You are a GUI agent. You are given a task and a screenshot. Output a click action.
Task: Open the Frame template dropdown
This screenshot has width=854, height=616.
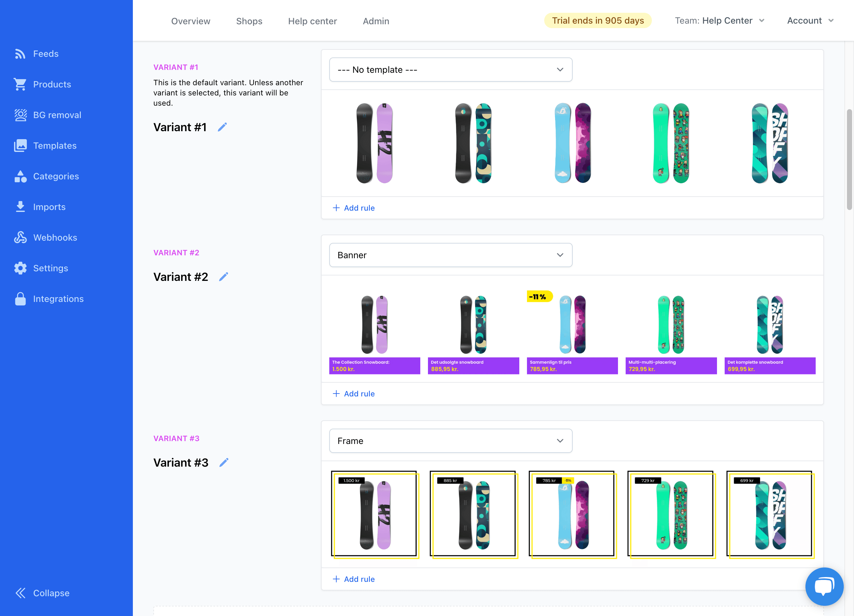450,441
